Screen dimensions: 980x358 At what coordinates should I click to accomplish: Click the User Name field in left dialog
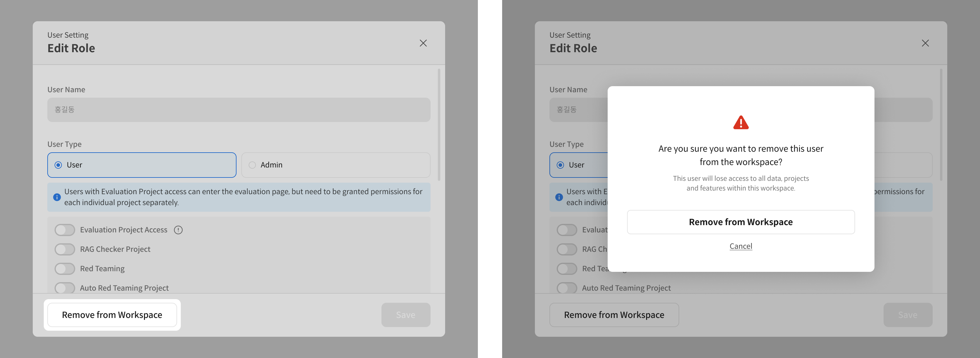(x=239, y=110)
